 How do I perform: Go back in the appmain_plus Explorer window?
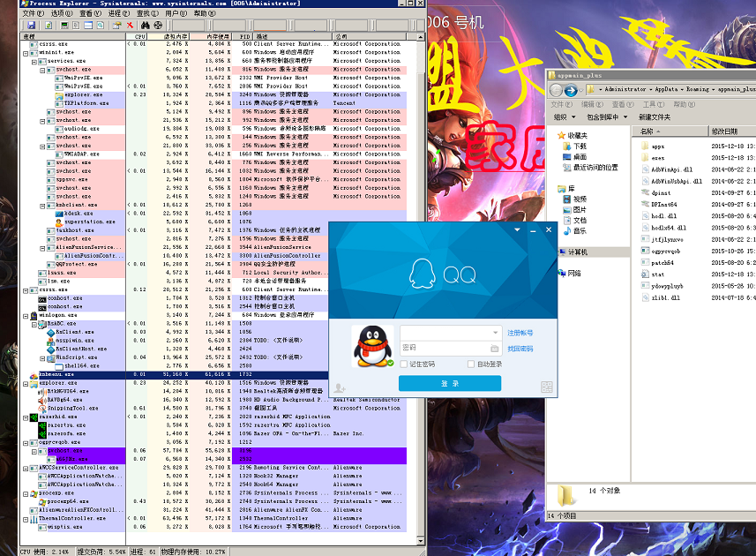tap(557, 90)
